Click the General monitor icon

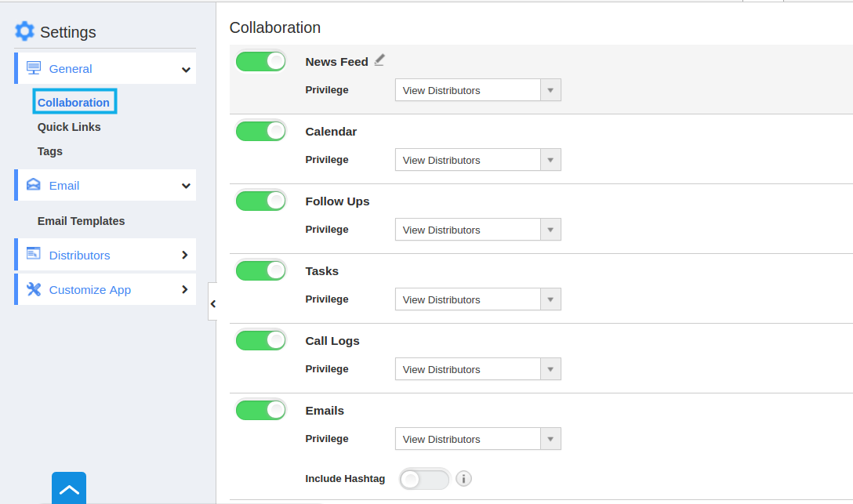[34, 68]
